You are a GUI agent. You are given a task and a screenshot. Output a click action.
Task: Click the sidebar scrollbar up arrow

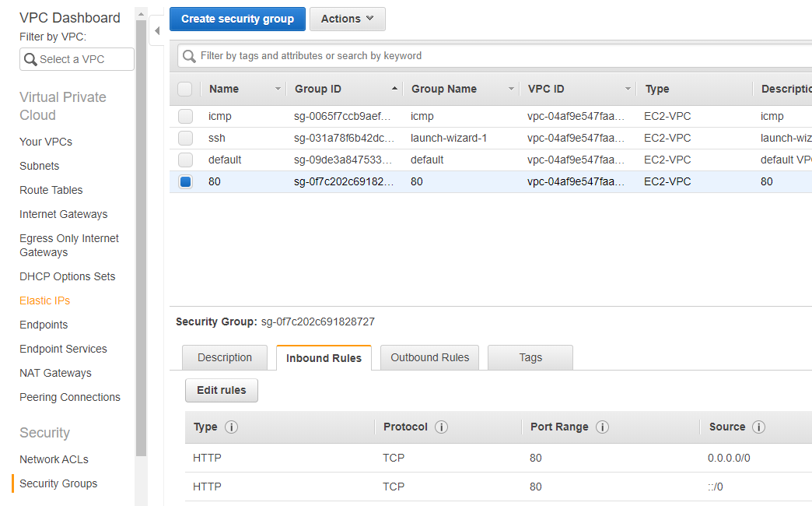(x=141, y=15)
